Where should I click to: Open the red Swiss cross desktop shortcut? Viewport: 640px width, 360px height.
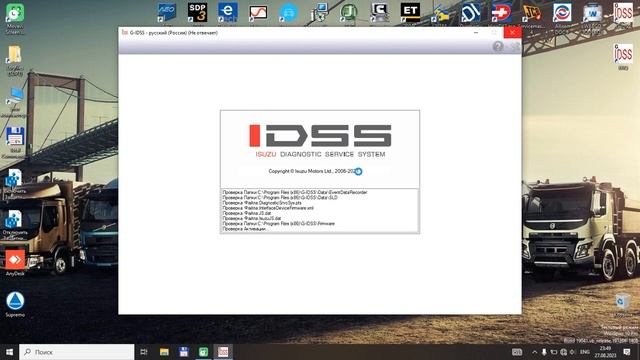click(501, 12)
